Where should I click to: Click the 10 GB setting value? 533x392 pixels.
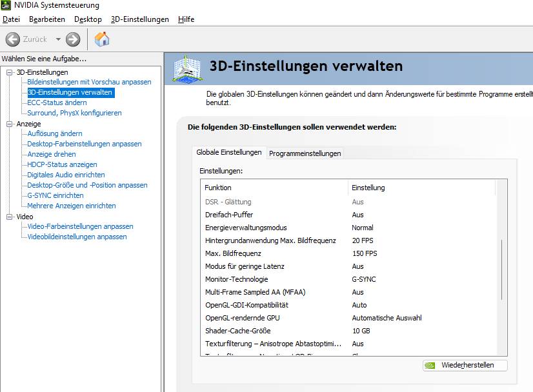361,331
